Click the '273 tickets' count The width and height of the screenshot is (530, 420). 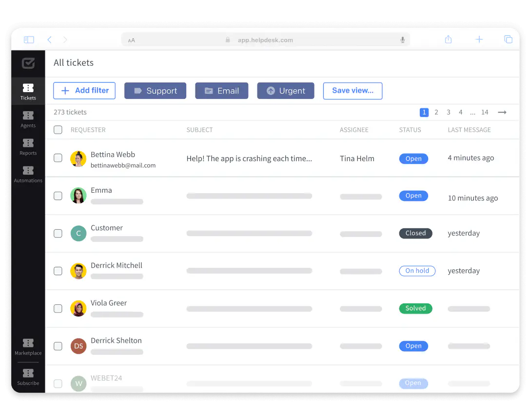click(70, 112)
